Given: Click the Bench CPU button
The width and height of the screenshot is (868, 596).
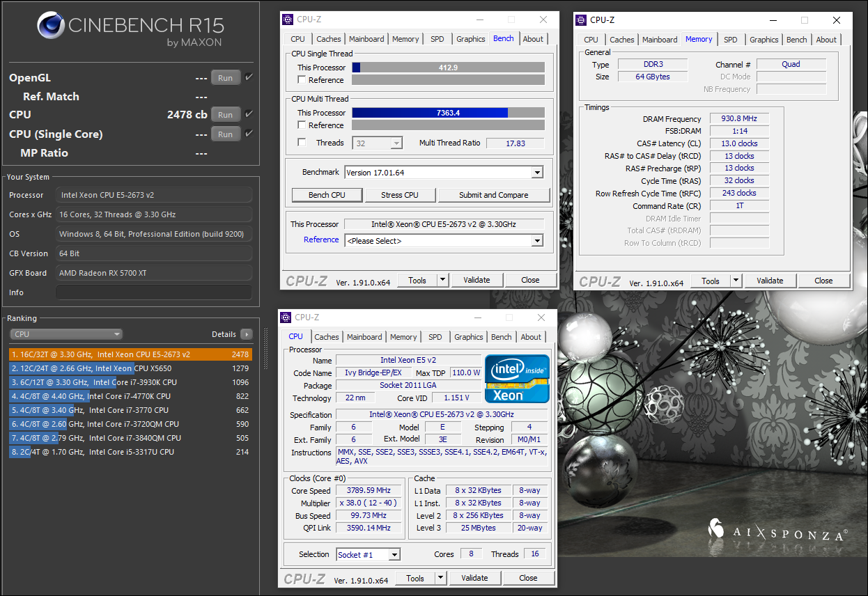Looking at the screenshot, I should click(327, 195).
